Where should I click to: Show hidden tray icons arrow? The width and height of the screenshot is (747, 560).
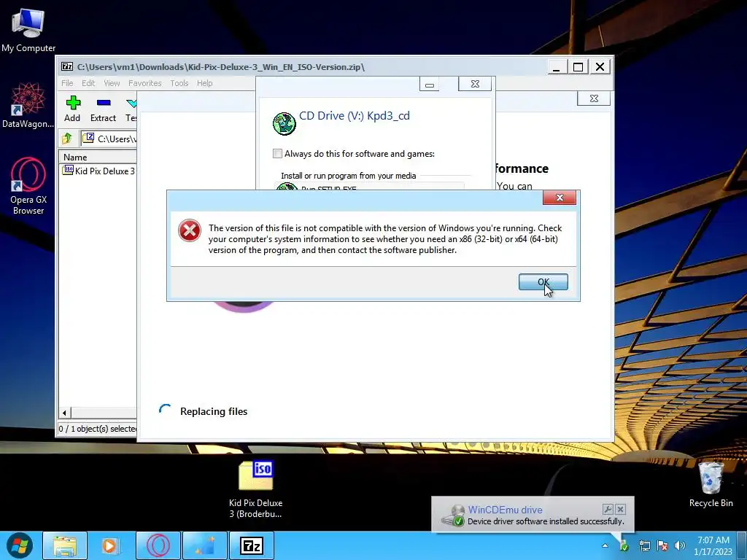click(x=605, y=545)
